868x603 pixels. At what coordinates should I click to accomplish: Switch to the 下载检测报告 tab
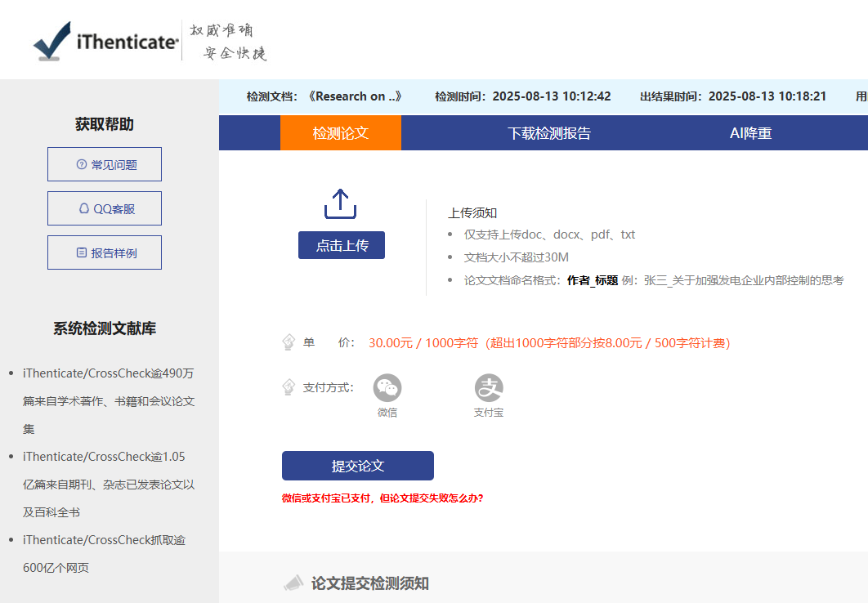549,132
